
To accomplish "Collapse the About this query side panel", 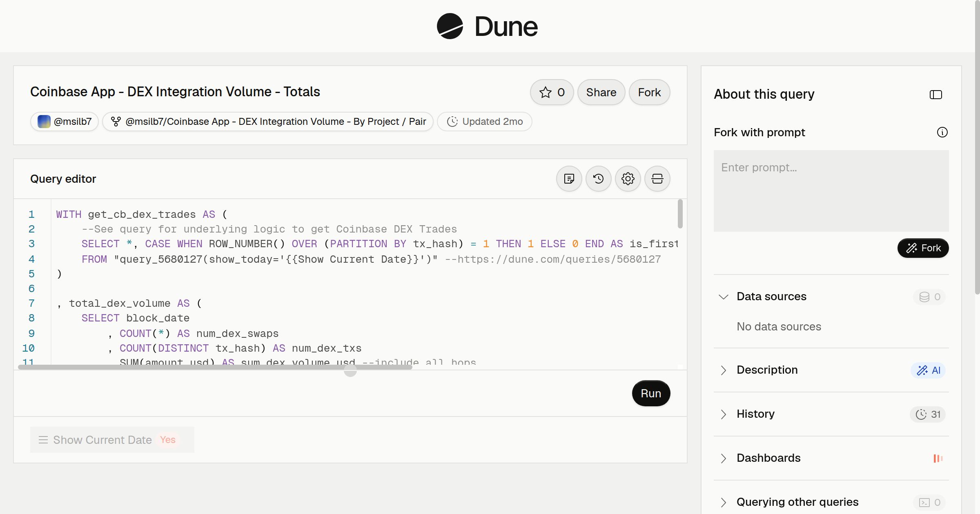I will pyautogui.click(x=936, y=95).
